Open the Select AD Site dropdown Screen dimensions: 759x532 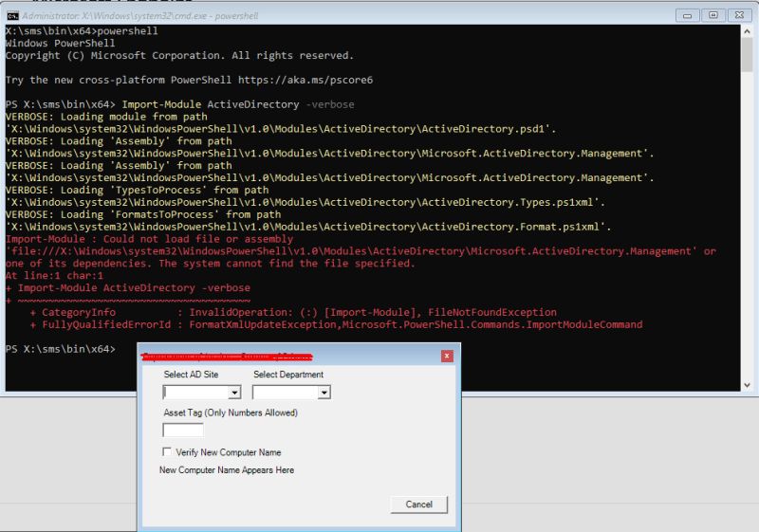[x=234, y=393]
